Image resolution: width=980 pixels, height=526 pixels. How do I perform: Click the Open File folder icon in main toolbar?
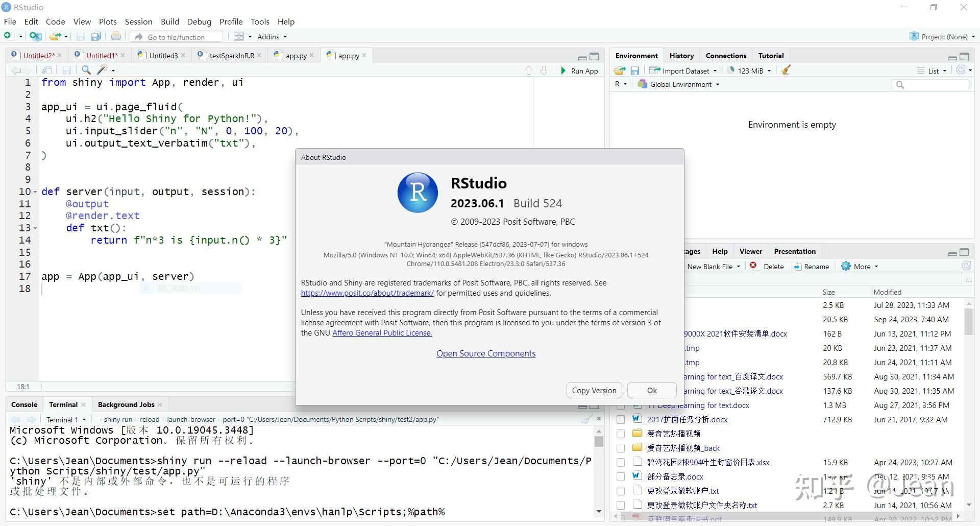[55, 36]
